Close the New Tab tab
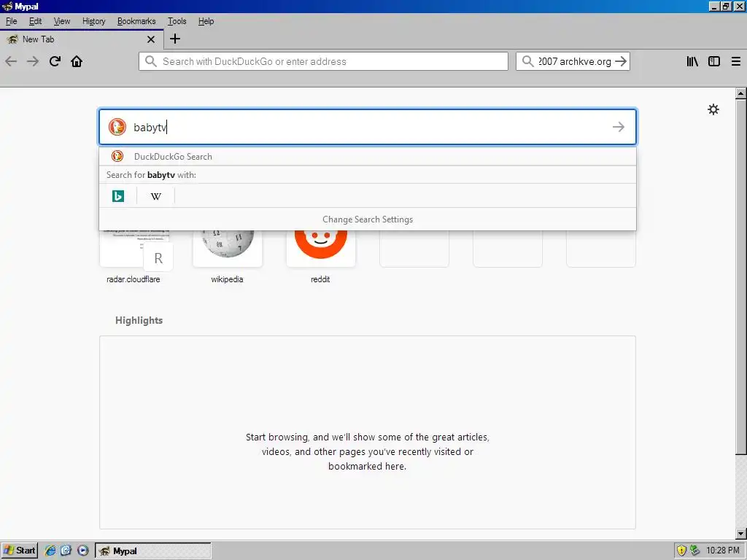The image size is (747, 560). click(x=151, y=39)
